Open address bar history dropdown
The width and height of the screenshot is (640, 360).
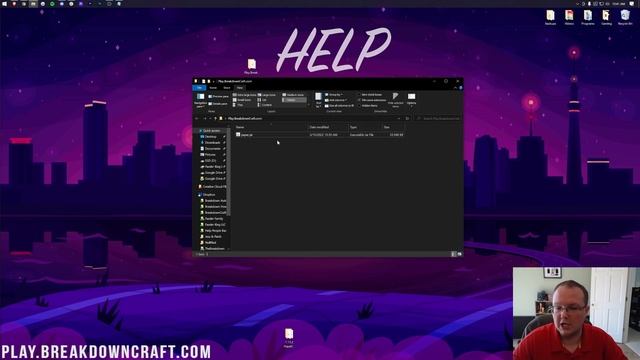click(x=399, y=118)
